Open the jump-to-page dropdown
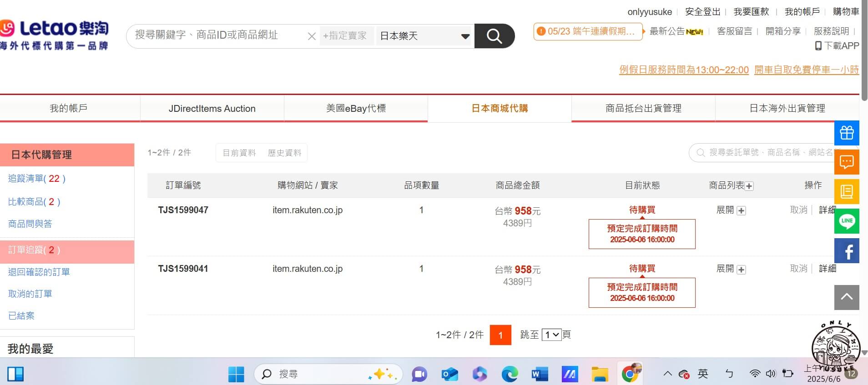Screen dimensions: 868x385 pyautogui.click(x=552, y=335)
